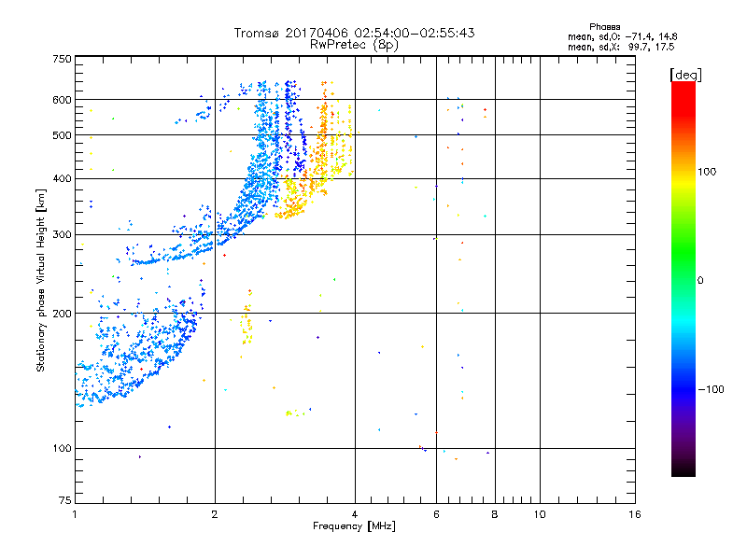
Task: Click the 'Frequency [MHz]' x-axis label
Action: 354,526
